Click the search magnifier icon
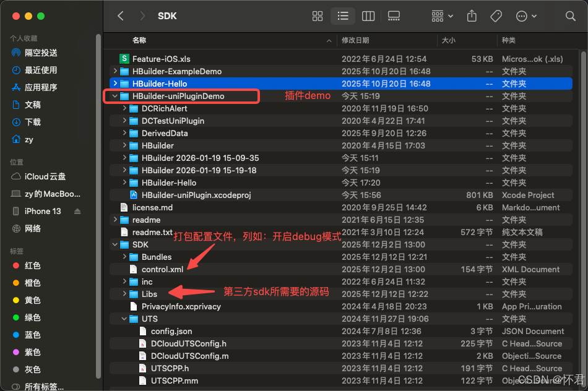588x391 pixels. tap(570, 15)
